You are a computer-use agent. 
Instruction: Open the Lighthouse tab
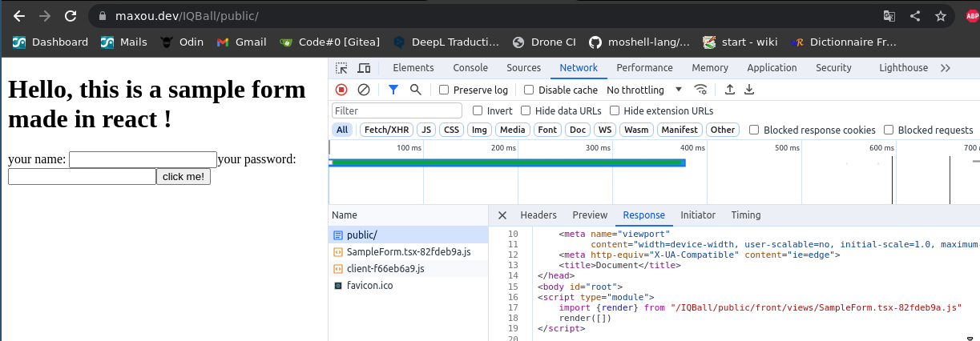tap(903, 68)
